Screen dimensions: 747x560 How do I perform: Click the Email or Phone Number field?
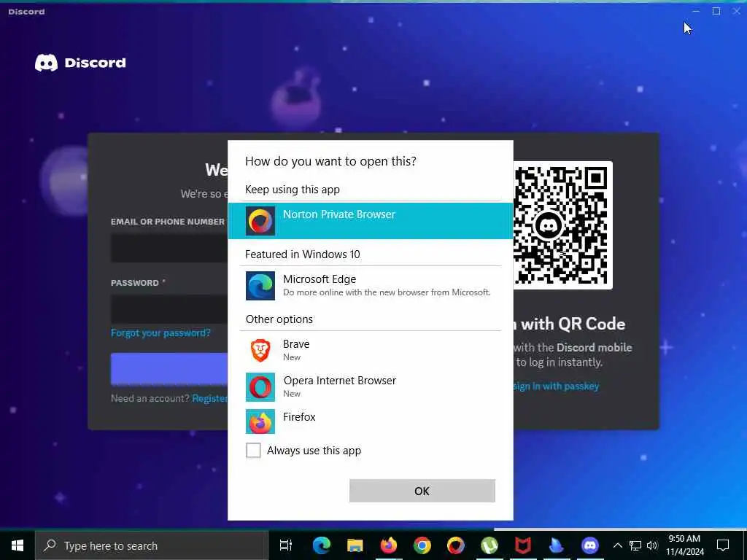point(169,248)
